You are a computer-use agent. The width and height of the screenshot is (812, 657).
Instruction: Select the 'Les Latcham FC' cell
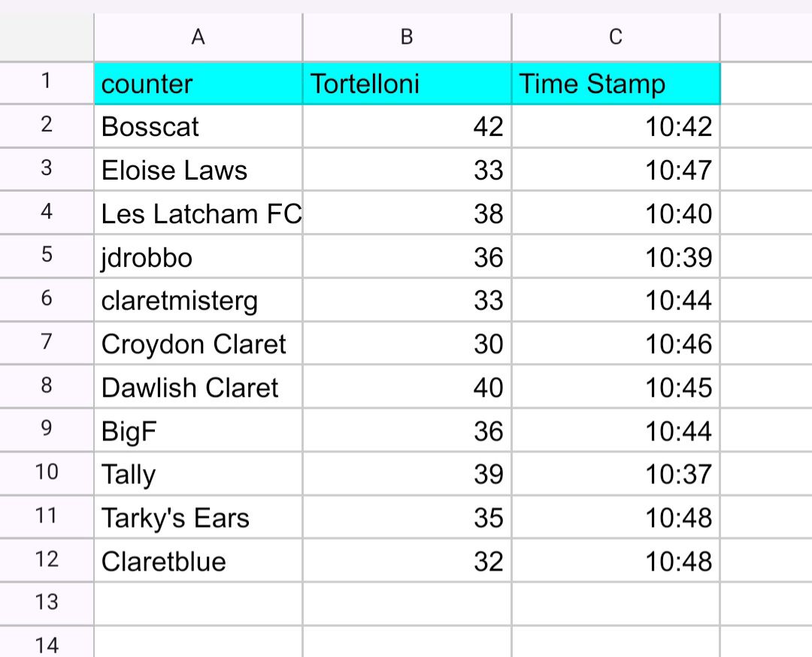point(198,213)
